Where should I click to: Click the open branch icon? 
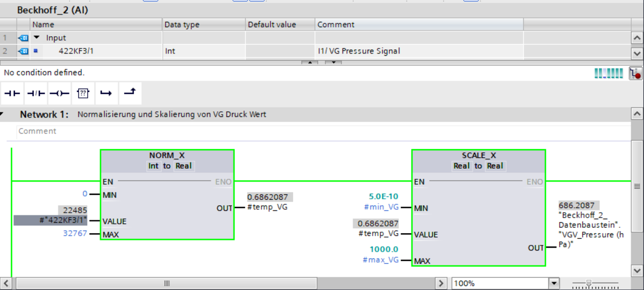click(x=106, y=94)
